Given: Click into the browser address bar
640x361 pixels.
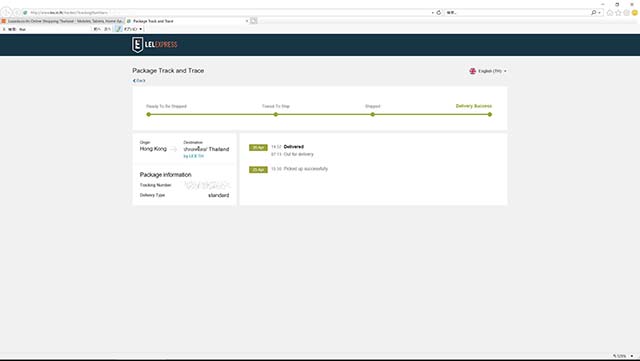Looking at the screenshot, I should pos(229,13).
